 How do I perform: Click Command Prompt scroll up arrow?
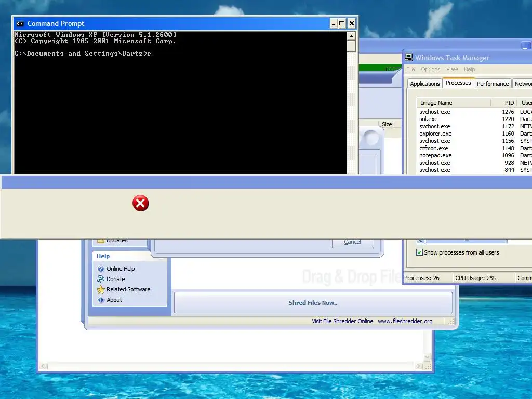[x=352, y=36]
